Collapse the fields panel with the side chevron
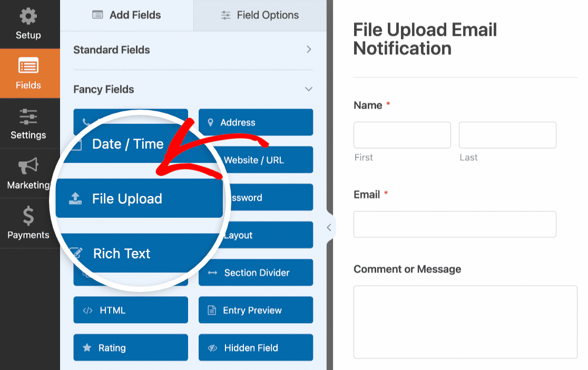The width and height of the screenshot is (588, 370). (x=329, y=228)
